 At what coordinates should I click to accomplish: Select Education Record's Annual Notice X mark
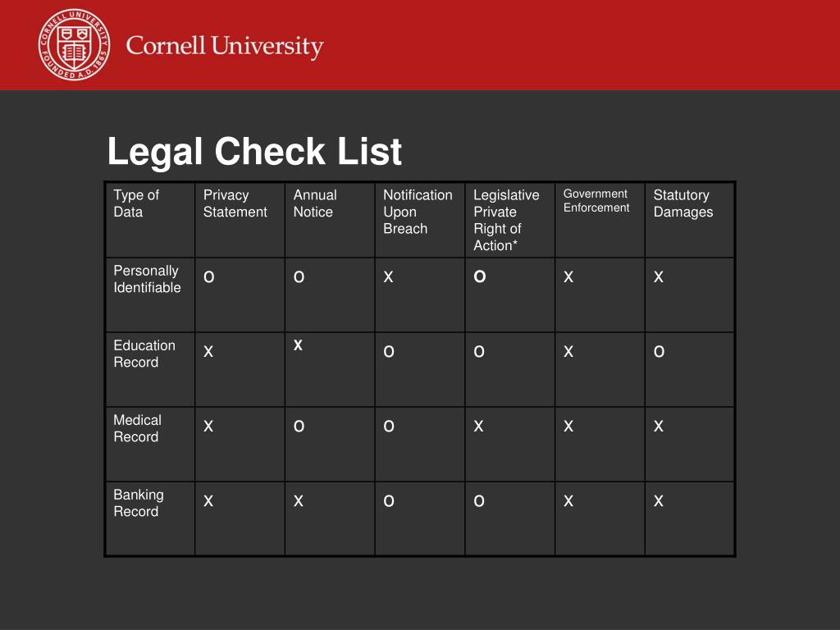[x=298, y=345]
